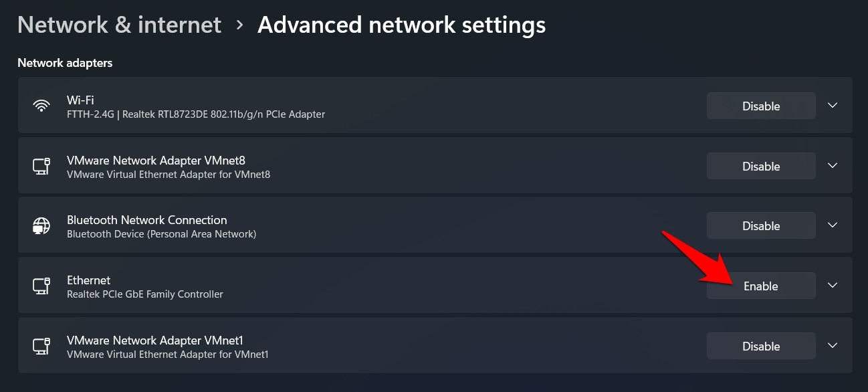The width and height of the screenshot is (868, 392).
Task: Click the Ethernet adapter icon
Action: (41, 286)
